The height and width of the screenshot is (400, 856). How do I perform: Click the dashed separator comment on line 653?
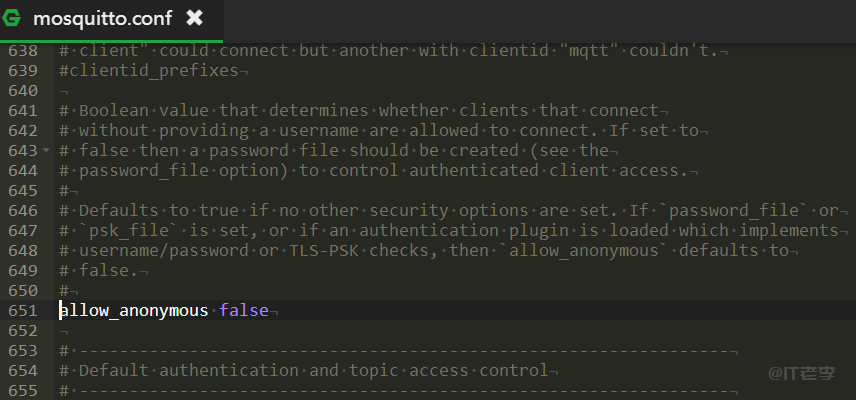click(x=400, y=350)
